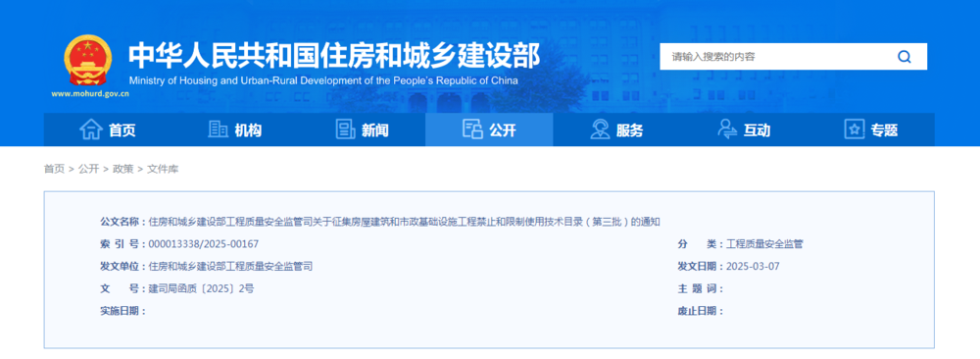Go to 首页 in the breadcrumb
The width and height of the screenshot is (980, 359).
pos(54,169)
